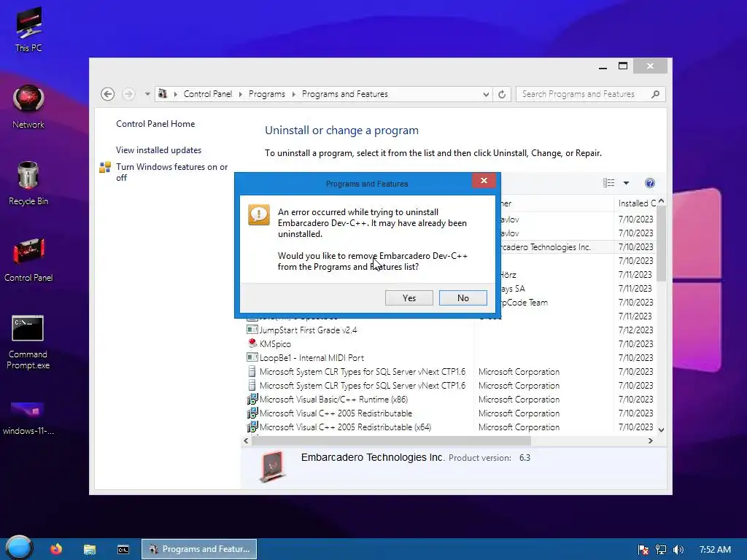The height and width of the screenshot is (560, 747).
Task: Go back using the back arrow
Action: (108, 94)
